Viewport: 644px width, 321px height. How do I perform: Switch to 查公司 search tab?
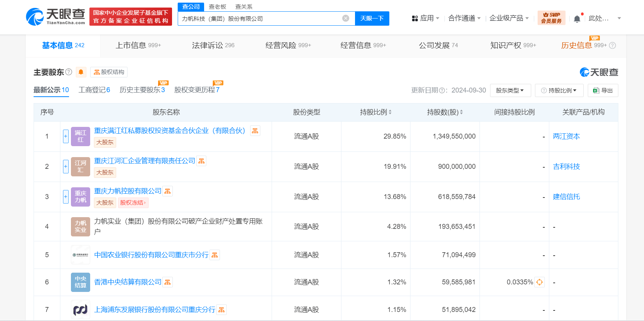point(191,7)
